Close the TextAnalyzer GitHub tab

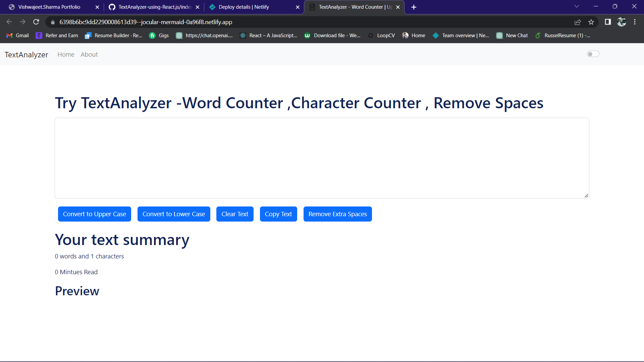197,7
